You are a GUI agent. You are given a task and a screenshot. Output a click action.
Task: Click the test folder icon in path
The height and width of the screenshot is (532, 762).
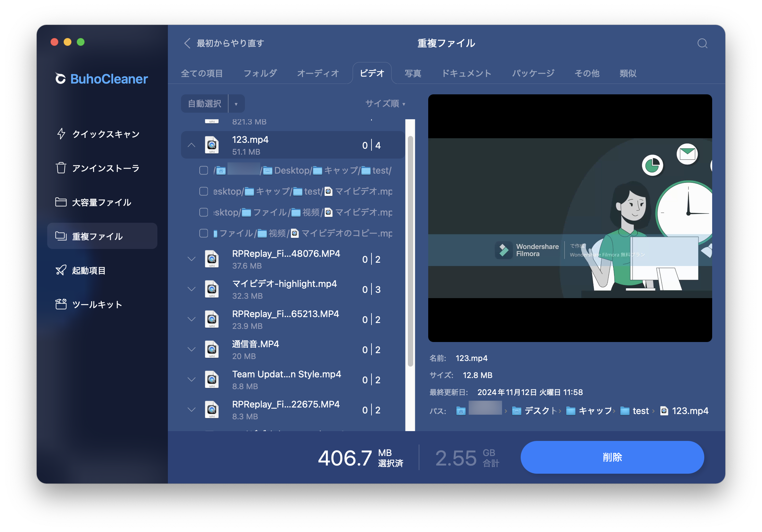(625, 411)
